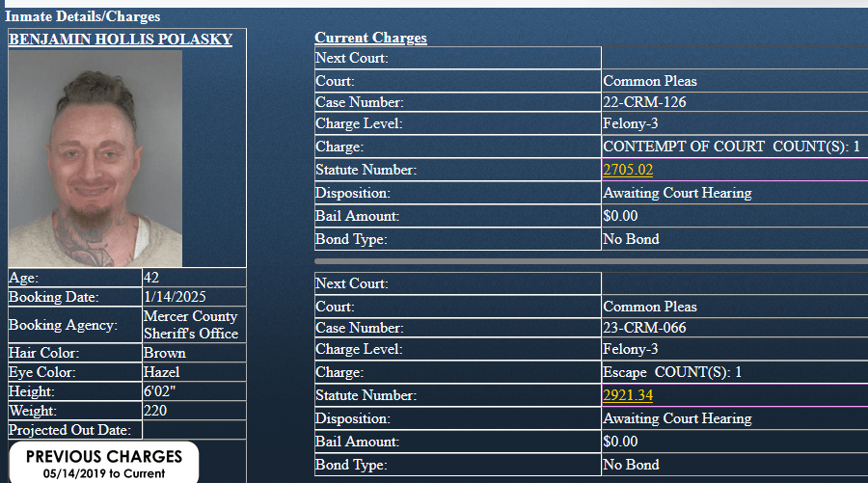Click the Current Charges heading
Viewport: 868px width, 483px height.
(370, 38)
